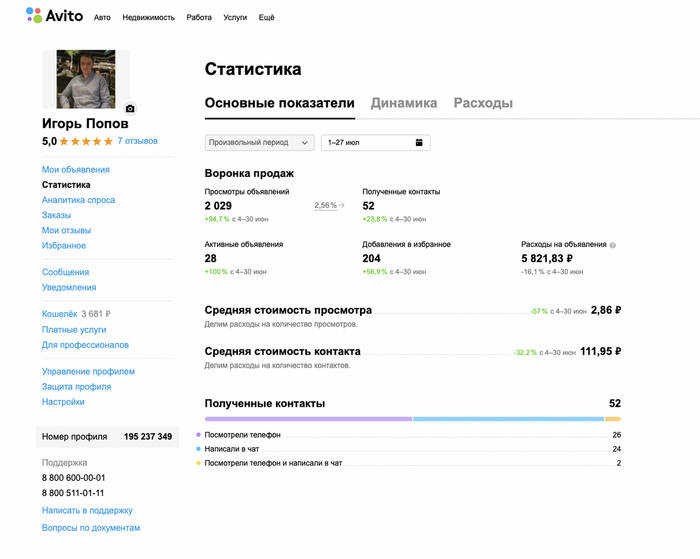Image resolution: width=700 pixels, height=559 pixels.
Task: Click the average contact cost 111,95 ₽
Action: point(600,351)
